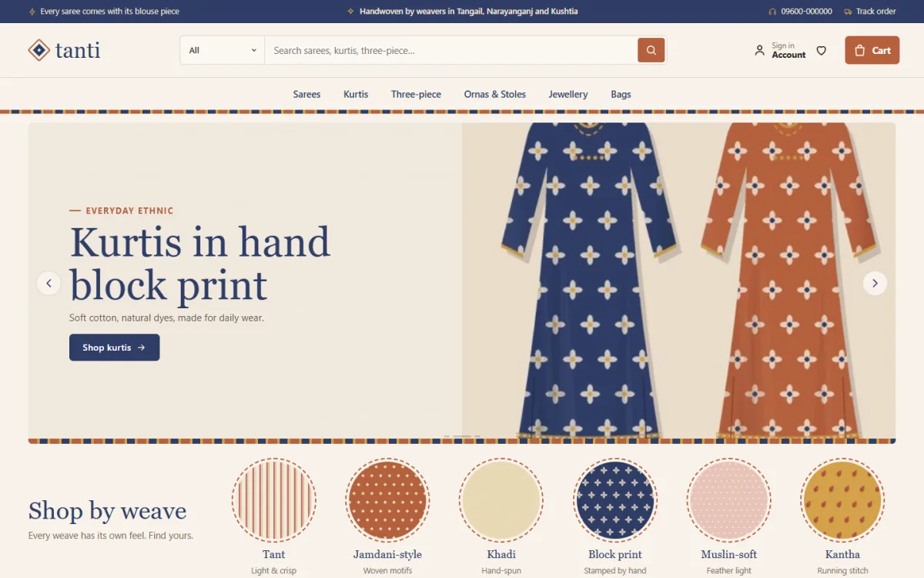Click Sign in Account link
The height and width of the screenshot is (578, 924).
[x=780, y=50]
